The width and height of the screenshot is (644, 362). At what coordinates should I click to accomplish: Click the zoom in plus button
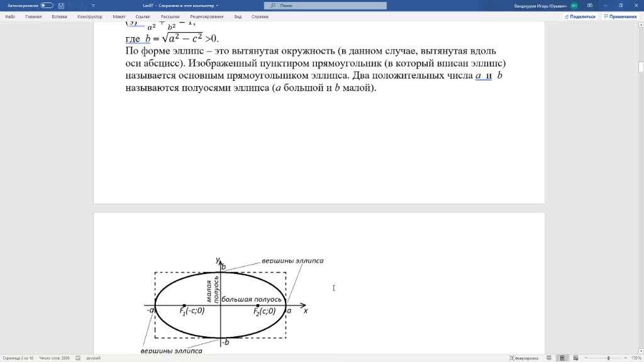[x=626, y=358]
